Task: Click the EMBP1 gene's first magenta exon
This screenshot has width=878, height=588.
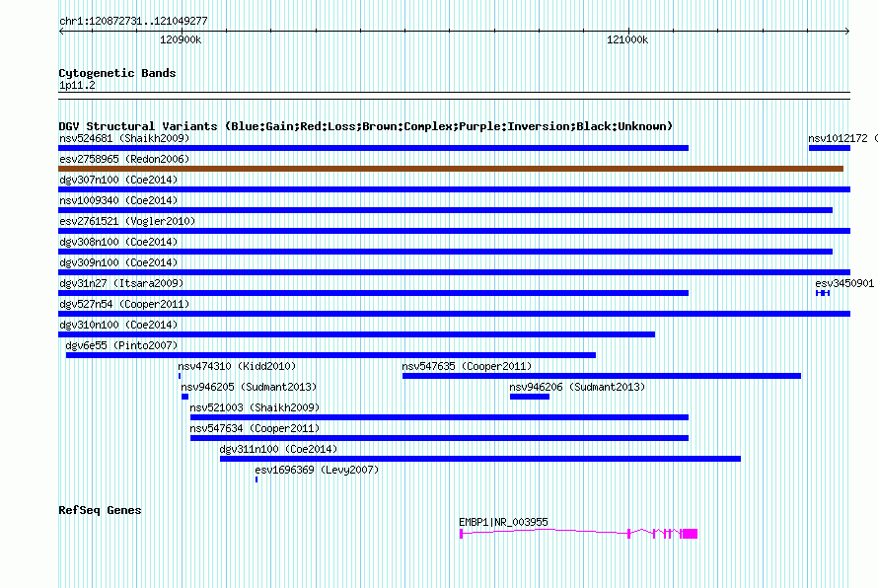Action: (462, 534)
